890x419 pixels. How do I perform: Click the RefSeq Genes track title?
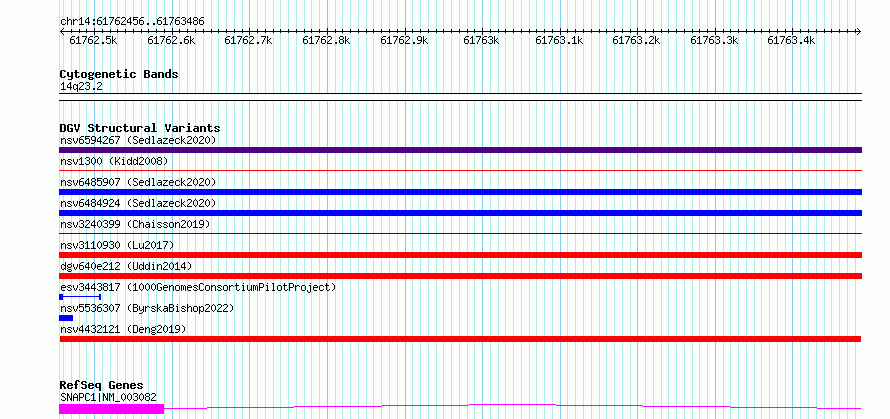point(101,386)
